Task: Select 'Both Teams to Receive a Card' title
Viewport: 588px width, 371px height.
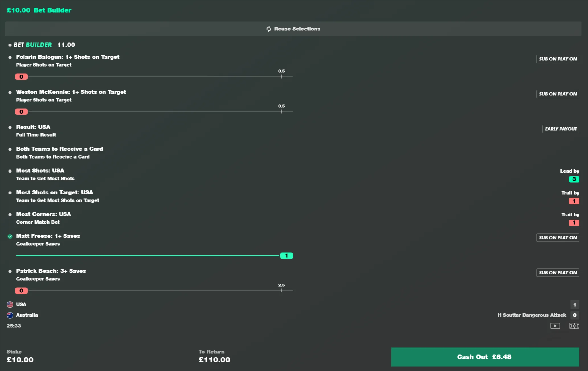Action: point(60,149)
